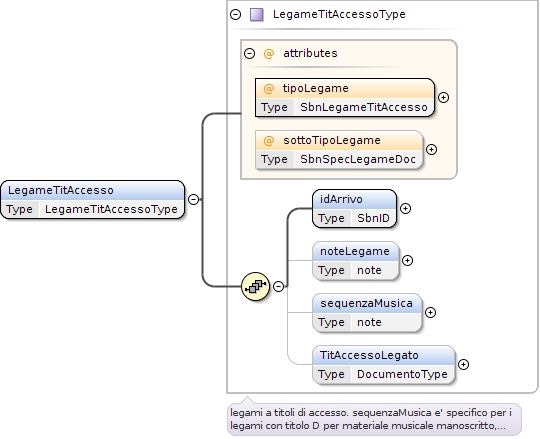Expand the tipoLegame attribute
Screen dimensions: 540x439
point(443,97)
